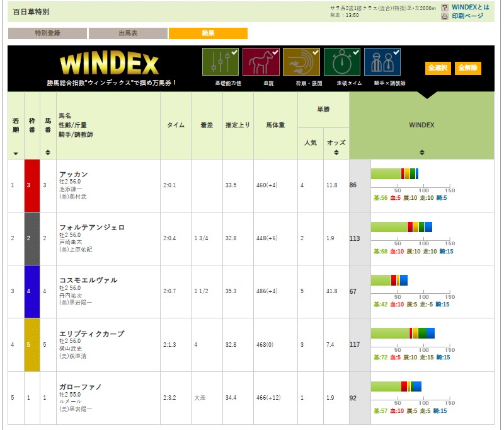Click the 騎手×調教師 people icon
Screen dimensions: 504x430
click(382, 62)
